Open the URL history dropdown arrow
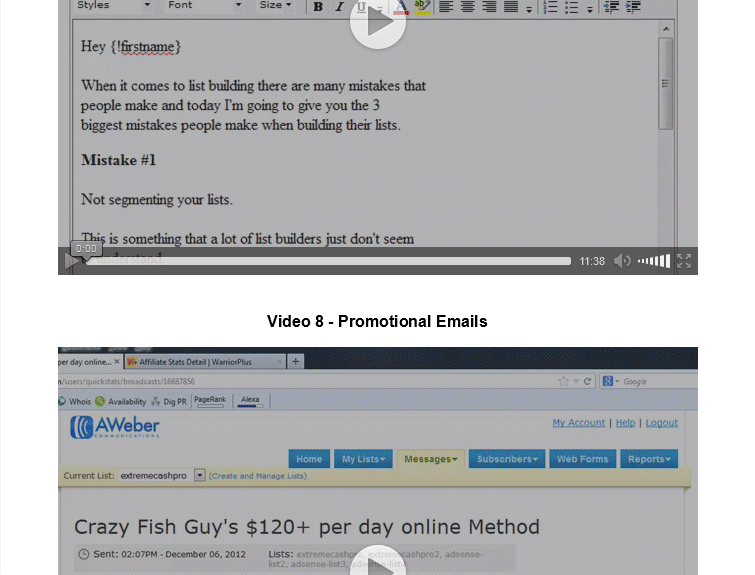 [x=576, y=381]
